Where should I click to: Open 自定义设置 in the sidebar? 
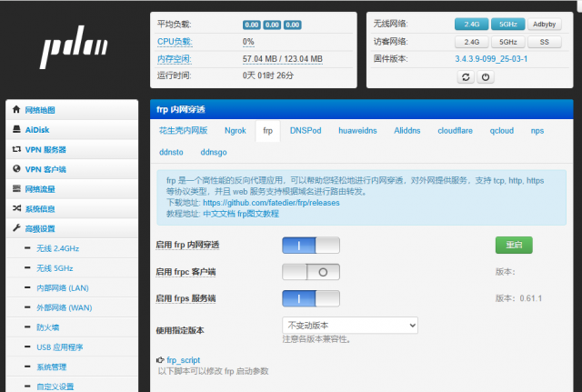pos(55,387)
